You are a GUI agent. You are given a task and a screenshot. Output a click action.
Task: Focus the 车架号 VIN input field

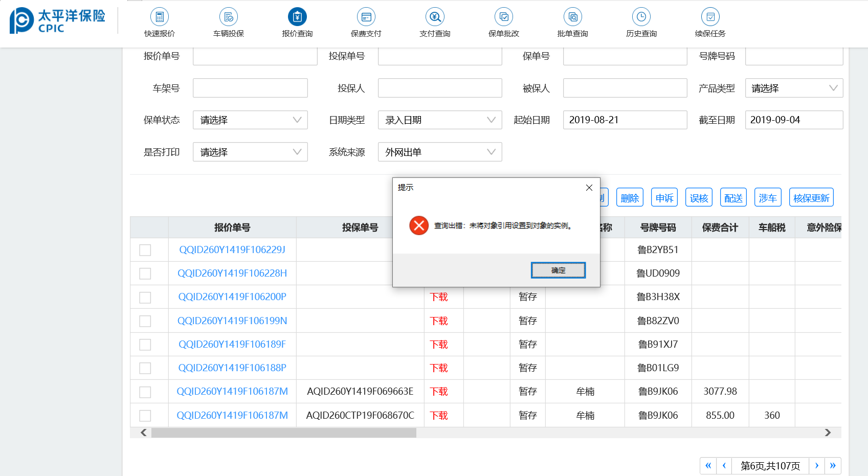pyautogui.click(x=250, y=88)
